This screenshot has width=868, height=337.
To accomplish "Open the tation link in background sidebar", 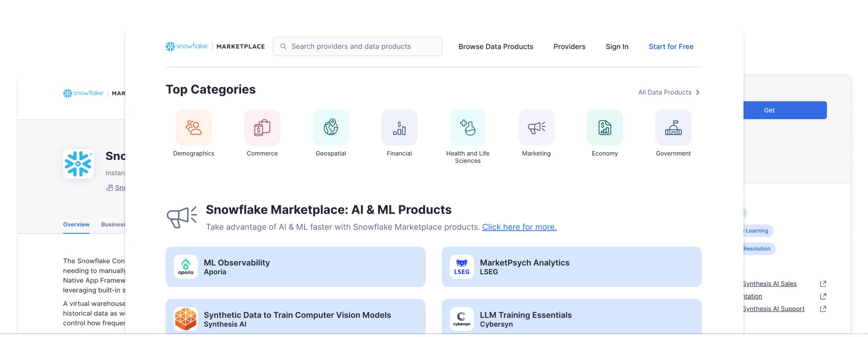I will point(753,296).
